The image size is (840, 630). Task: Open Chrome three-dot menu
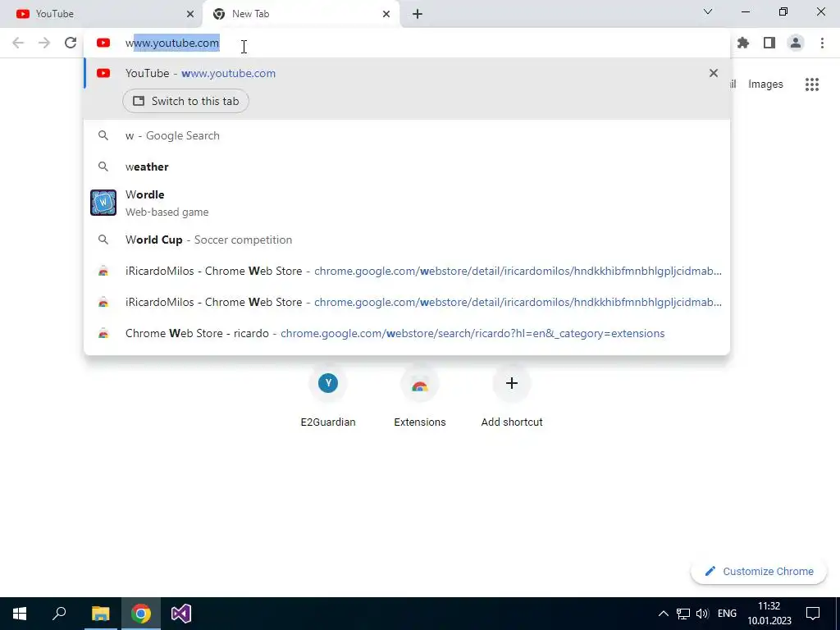tap(822, 43)
